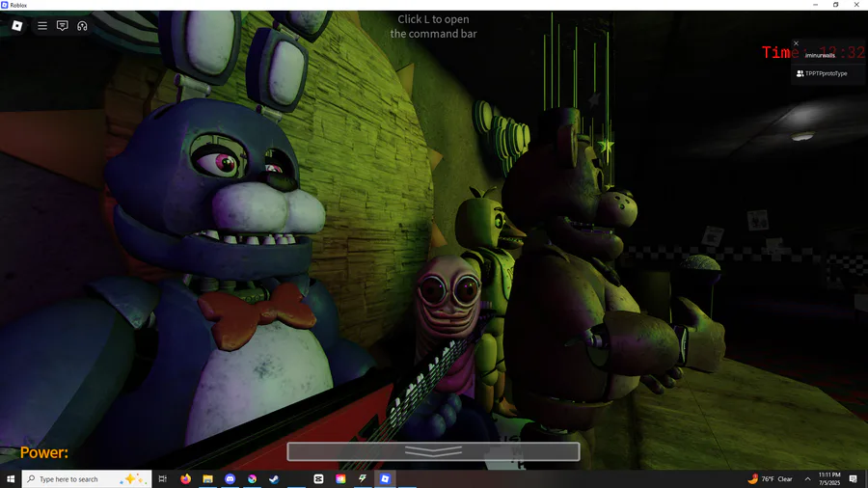
Task: Open the weather widget showing 76°F Clear
Action: coord(770,478)
